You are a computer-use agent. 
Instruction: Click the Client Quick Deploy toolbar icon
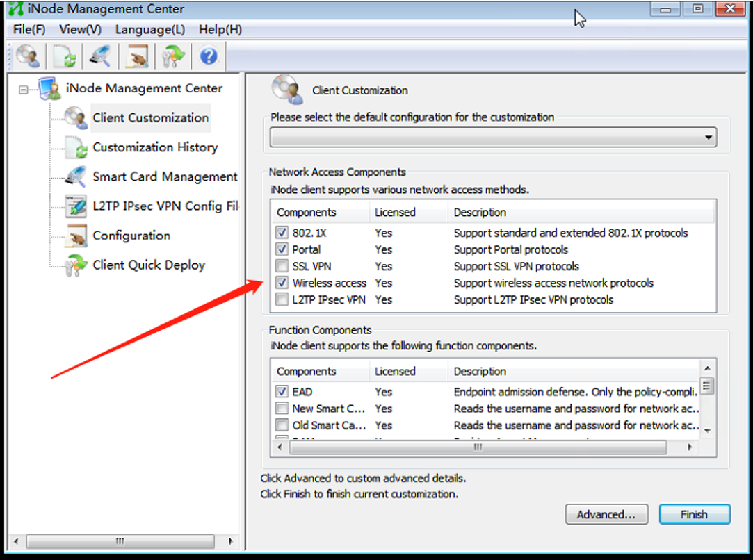coord(173,56)
